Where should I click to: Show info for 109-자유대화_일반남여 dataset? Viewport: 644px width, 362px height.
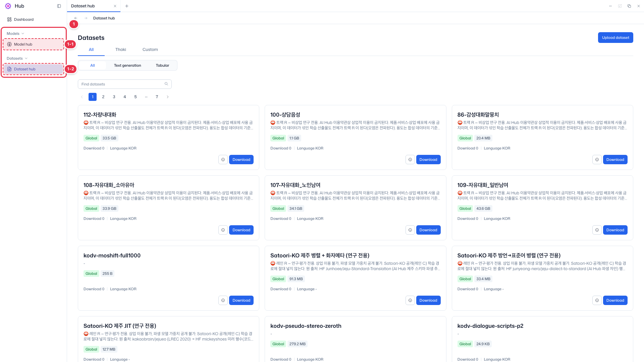click(597, 230)
